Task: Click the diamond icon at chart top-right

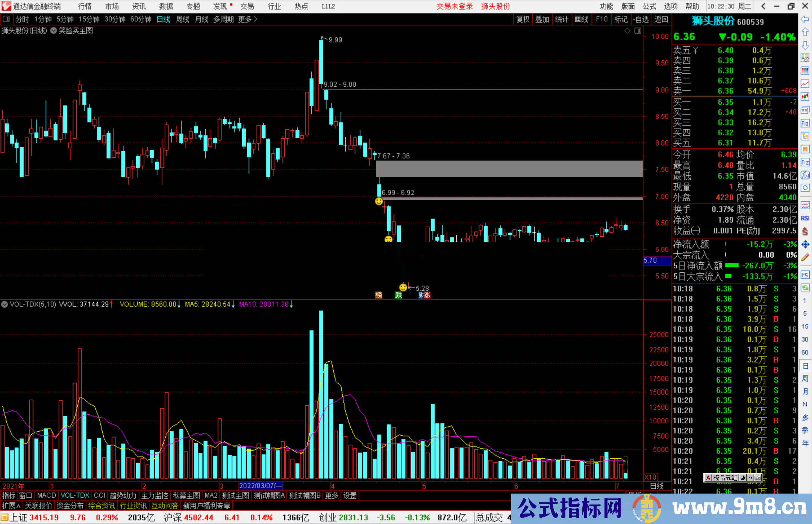Action: pyautogui.click(x=627, y=31)
